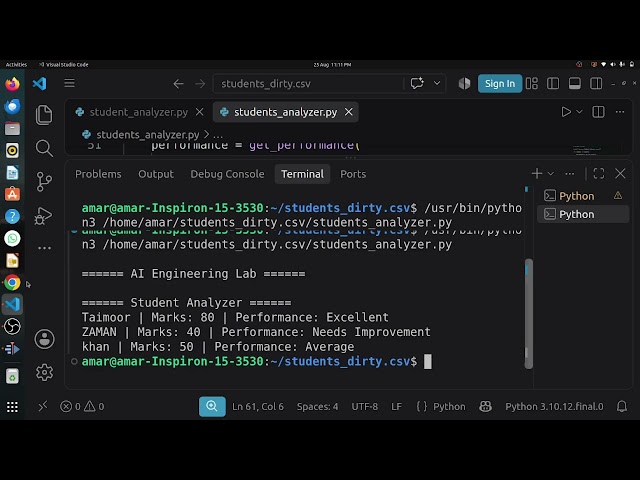Open remote window indicator in status bar
The image size is (640, 480).
coord(42,407)
